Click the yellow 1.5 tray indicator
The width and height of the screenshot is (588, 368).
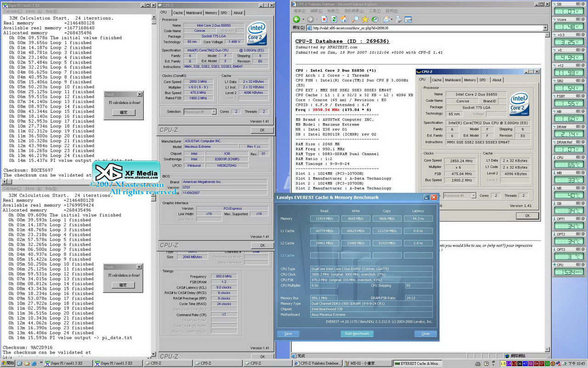[x=503, y=363]
